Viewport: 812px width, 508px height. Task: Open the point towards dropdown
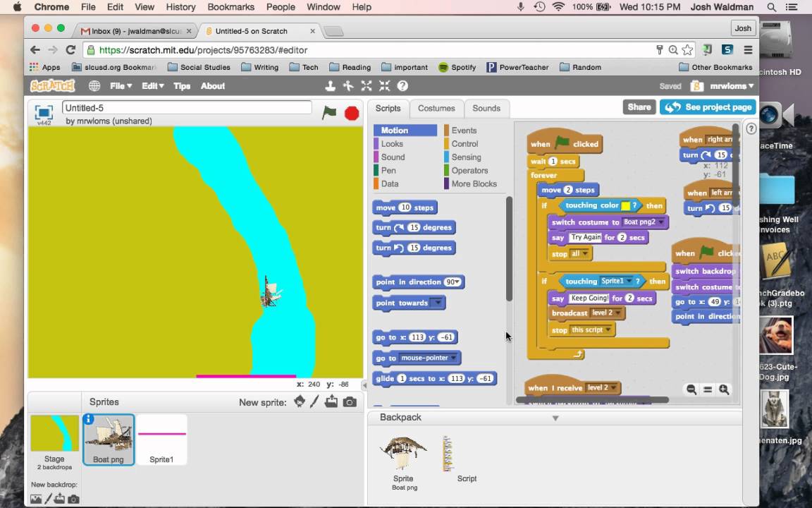(x=437, y=303)
